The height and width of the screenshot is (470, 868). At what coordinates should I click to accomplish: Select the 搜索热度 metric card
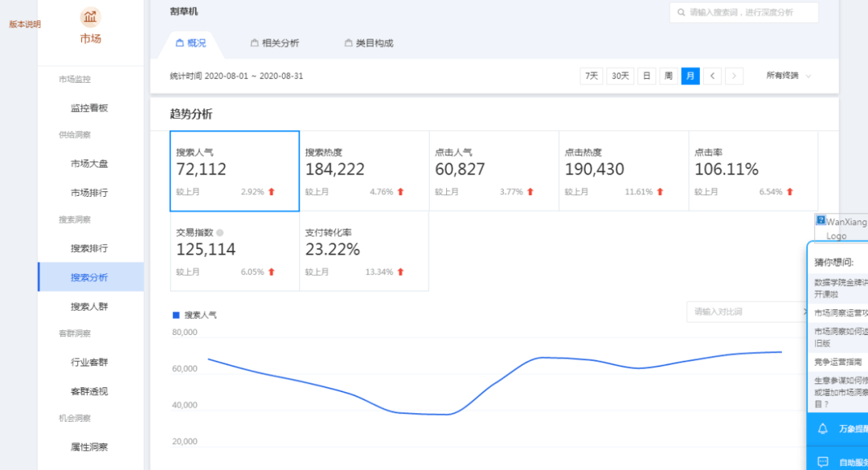(364, 171)
